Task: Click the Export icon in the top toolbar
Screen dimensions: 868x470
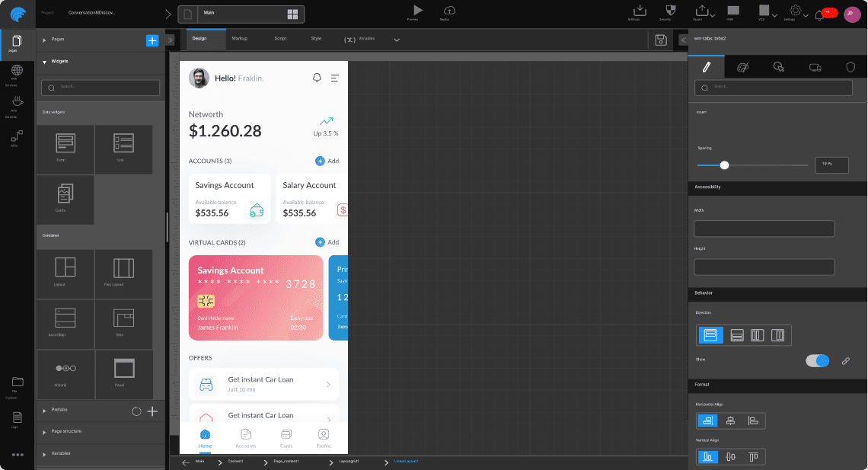Action: 701,11
